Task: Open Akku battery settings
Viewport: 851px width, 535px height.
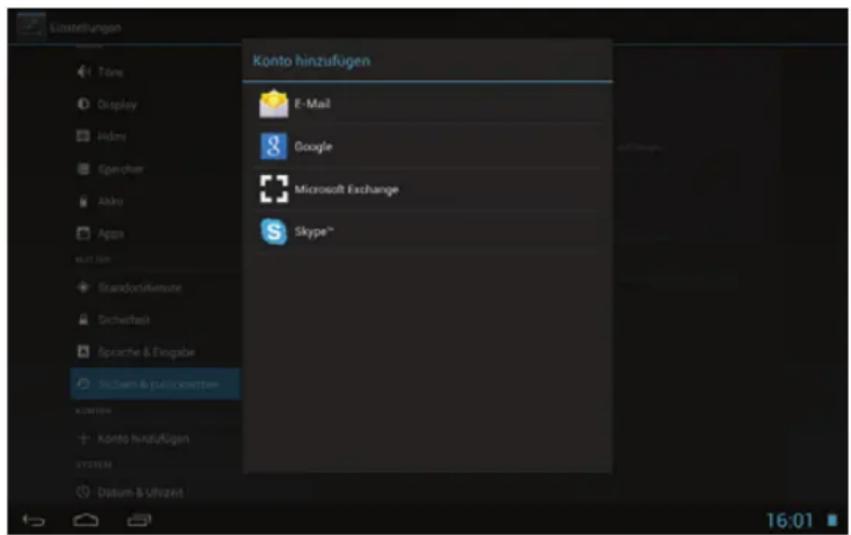Action: pyautogui.click(x=155, y=201)
